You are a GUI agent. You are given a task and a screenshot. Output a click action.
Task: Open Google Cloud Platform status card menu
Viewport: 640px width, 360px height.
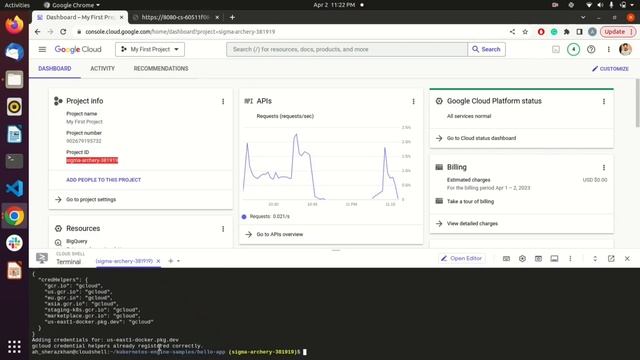[604, 101]
